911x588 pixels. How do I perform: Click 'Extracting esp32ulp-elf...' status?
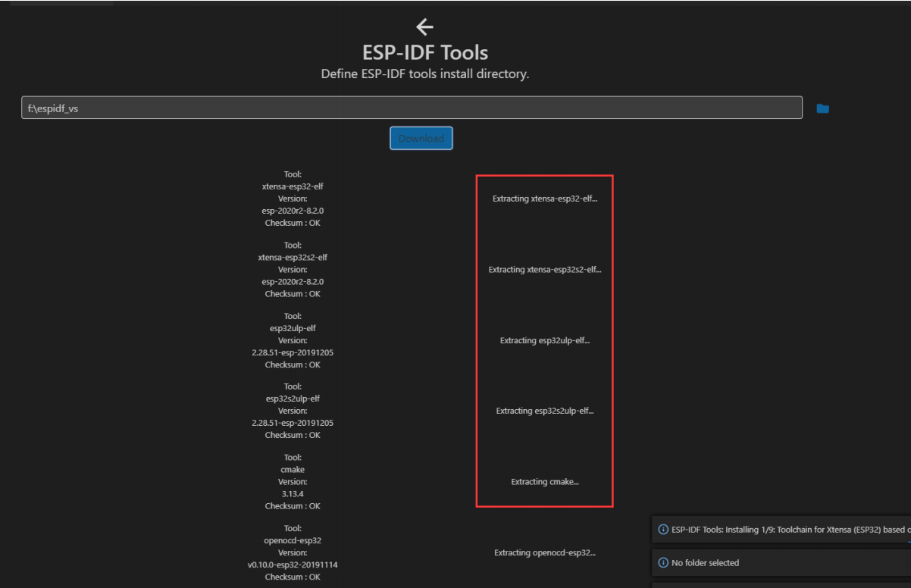point(545,340)
